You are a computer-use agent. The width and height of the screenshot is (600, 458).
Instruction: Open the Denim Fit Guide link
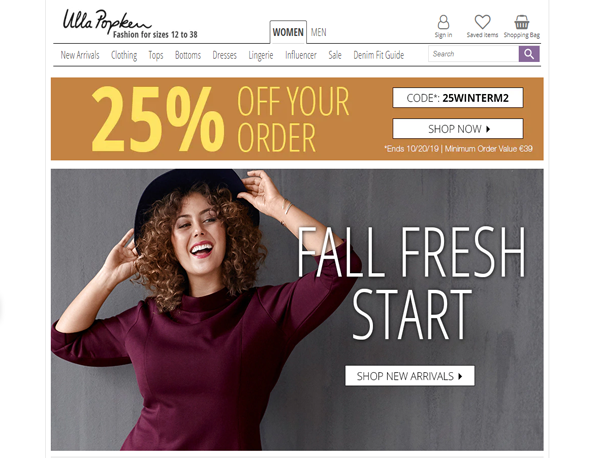tap(378, 55)
